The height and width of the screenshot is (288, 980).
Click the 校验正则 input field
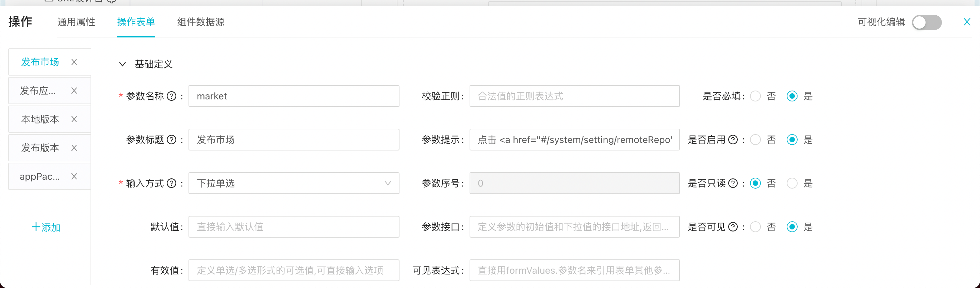point(574,96)
